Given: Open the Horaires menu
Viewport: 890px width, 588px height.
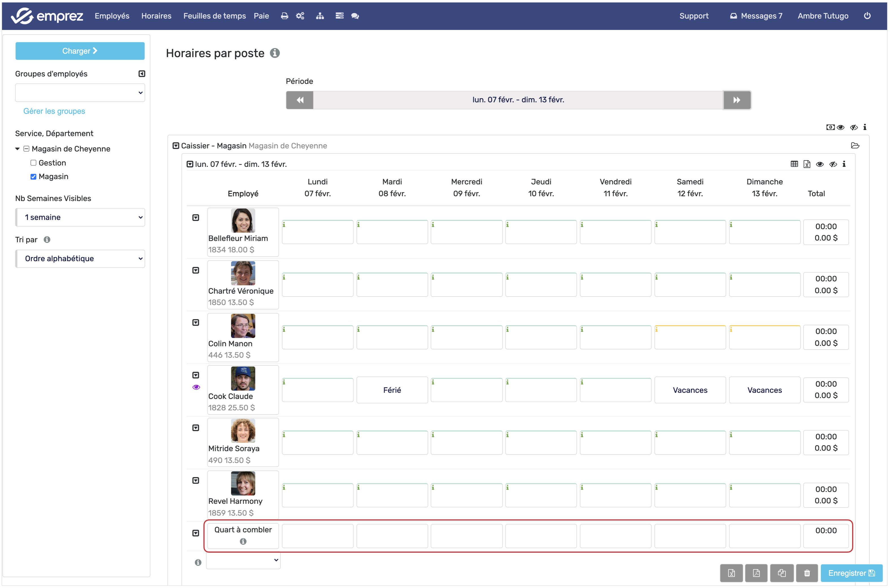Looking at the screenshot, I should 156,16.
